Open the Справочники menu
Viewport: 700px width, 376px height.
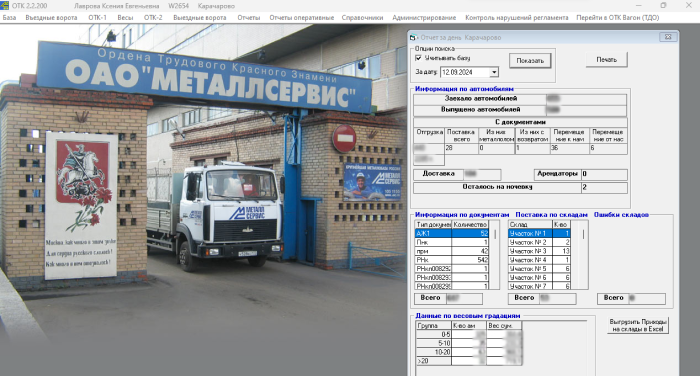pos(362,17)
